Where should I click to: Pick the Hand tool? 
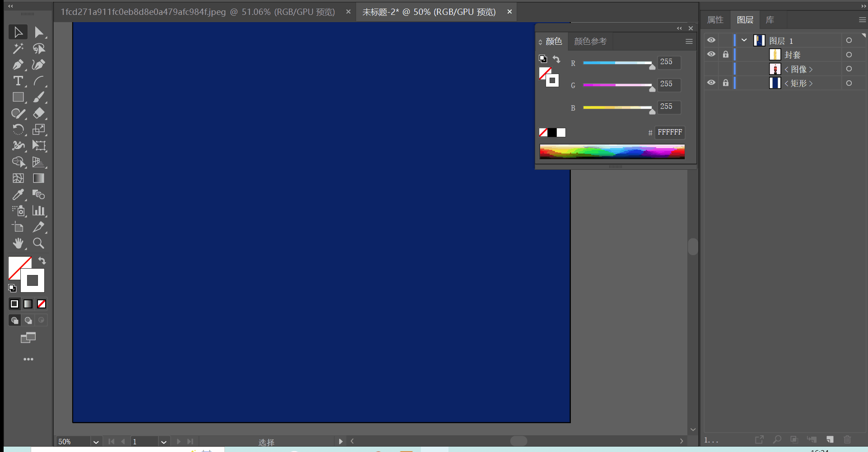tap(18, 243)
